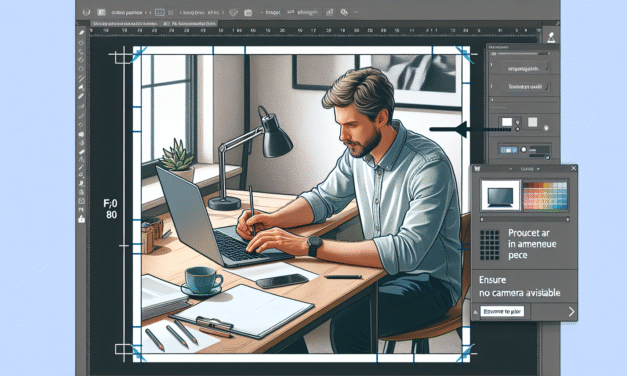Open the 'ompagopoiih' dropdown field in right panel
The image size is (627, 376).
click(525, 68)
